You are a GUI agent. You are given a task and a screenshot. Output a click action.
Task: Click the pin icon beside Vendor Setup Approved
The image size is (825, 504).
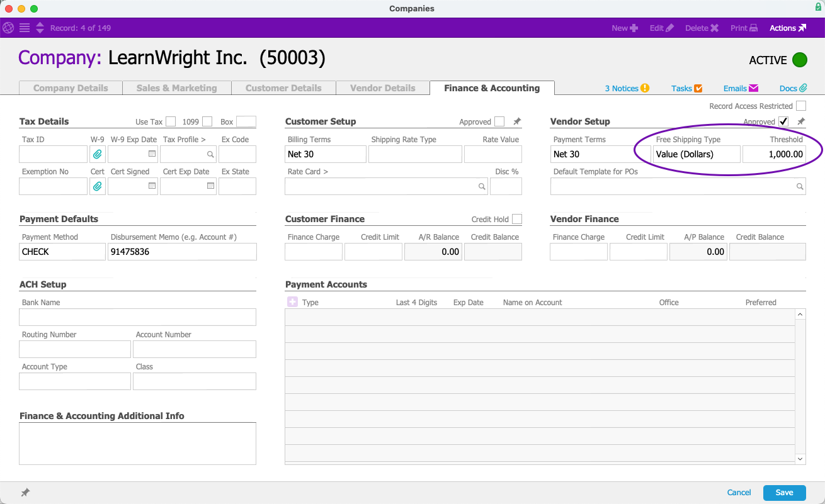801,121
